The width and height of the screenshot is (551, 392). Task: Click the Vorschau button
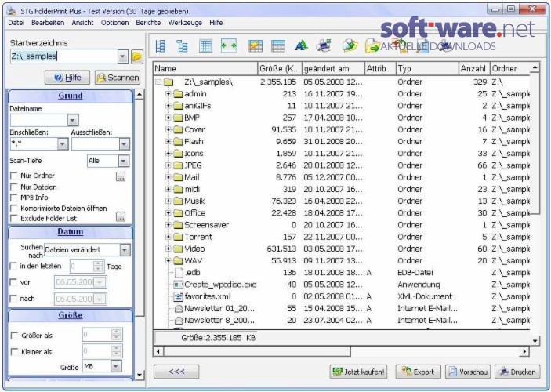coord(468,372)
